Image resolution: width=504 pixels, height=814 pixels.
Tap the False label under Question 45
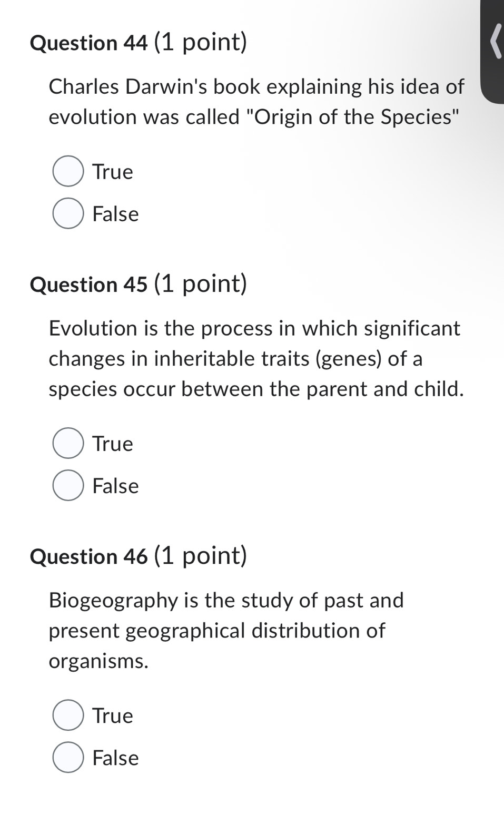pos(115,486)
